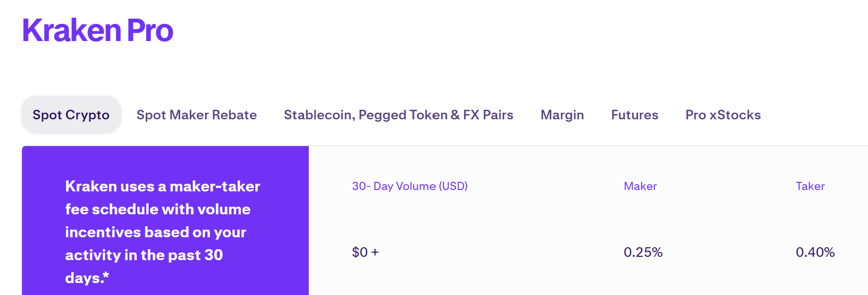Click the 0.25% maker fee value
The width and height of the screenshot is (868, 295).
[643, 252]
